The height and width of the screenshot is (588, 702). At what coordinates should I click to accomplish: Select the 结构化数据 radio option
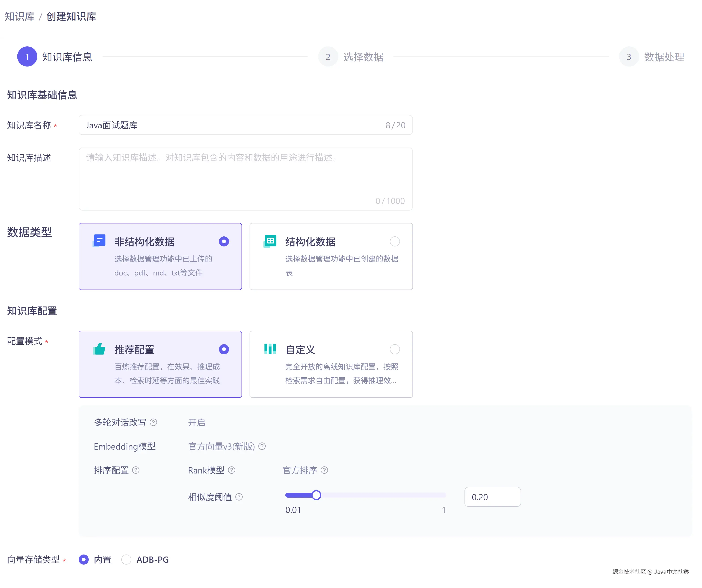click(x=395, y=241)
